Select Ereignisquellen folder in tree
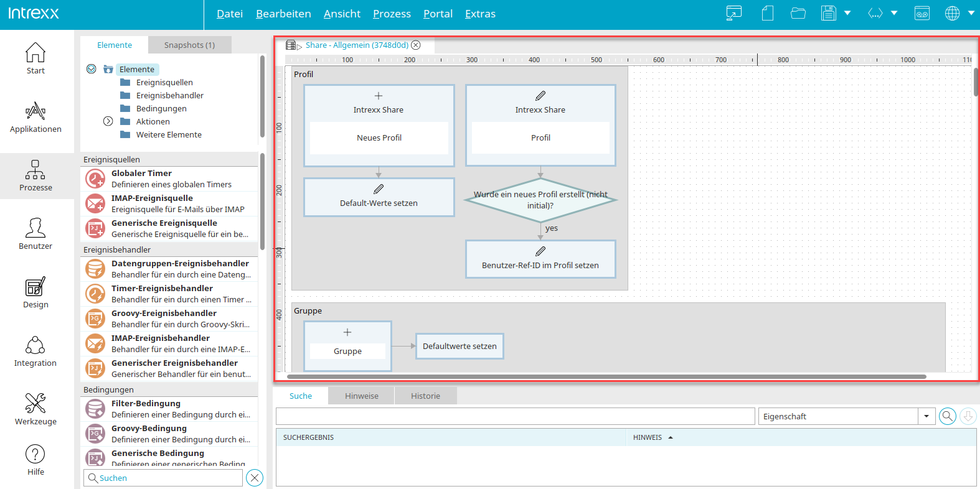Viewport: 980px width, 489px height. pyautogui.click(x=164, y=82)
